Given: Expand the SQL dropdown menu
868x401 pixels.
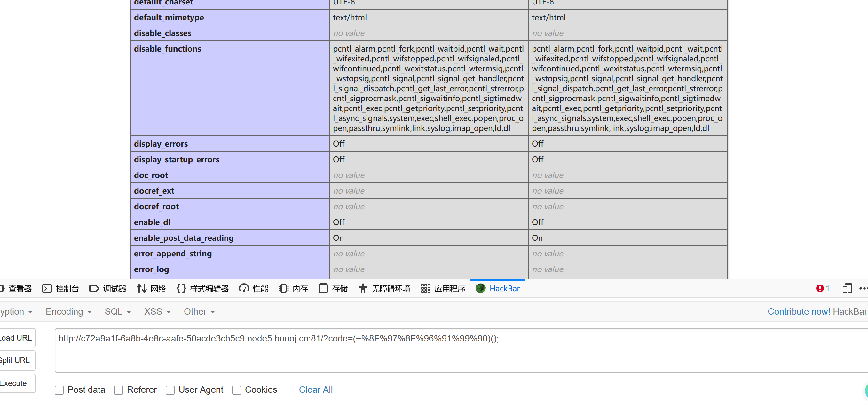Looking at the screenshot, I should tap(117, 312).
